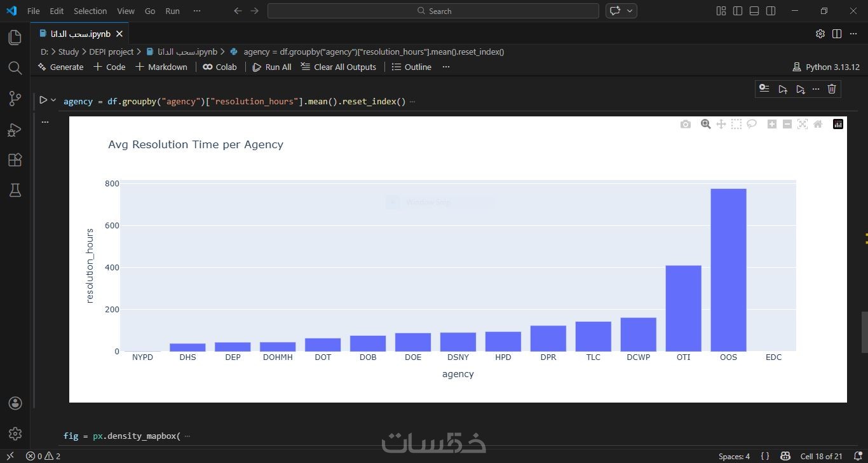Click Generate in notebook toolbar
Viewport: 868px width, 463px height.
click(x=60, y=67)
